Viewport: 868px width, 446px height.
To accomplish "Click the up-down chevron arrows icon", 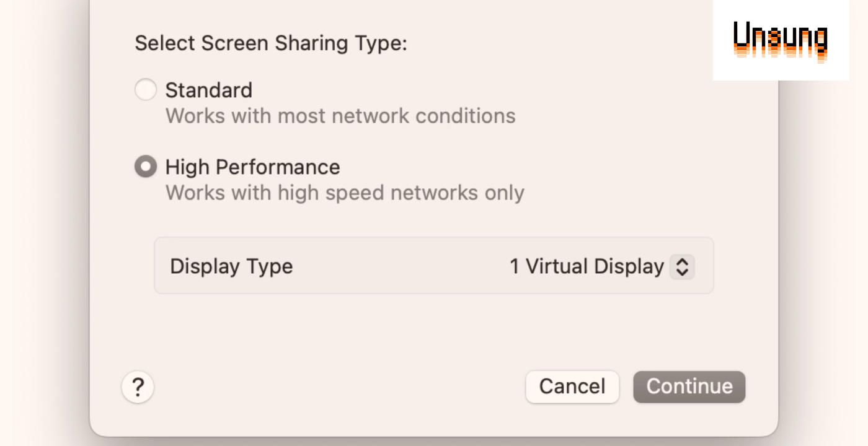I will click(x=682, y=267).
